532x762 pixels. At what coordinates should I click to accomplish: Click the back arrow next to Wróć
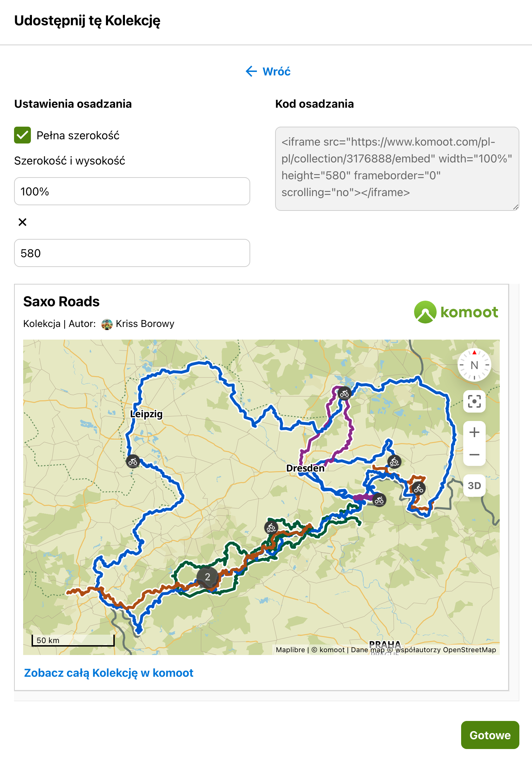(251, 71)
